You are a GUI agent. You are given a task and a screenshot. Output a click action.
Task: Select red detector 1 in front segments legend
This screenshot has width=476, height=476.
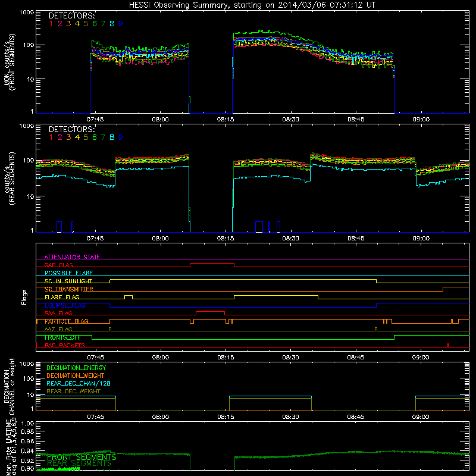(51, 24)
